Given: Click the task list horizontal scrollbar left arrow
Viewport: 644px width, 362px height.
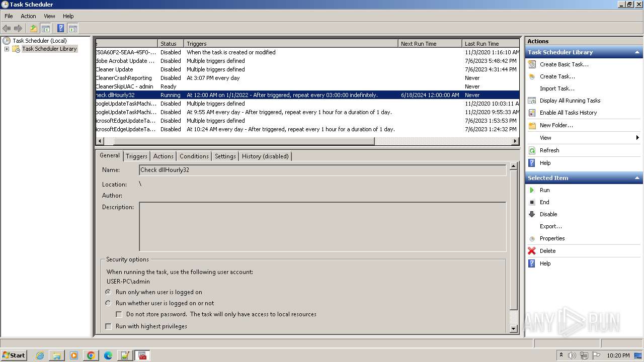Looking at the screenshot, I should (x=99, y=141).
